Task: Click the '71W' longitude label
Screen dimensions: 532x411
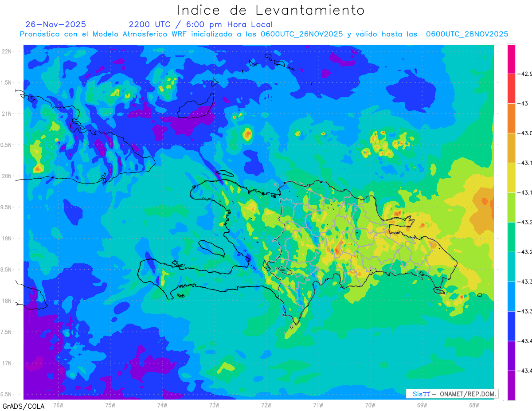Action: [318, 405]
